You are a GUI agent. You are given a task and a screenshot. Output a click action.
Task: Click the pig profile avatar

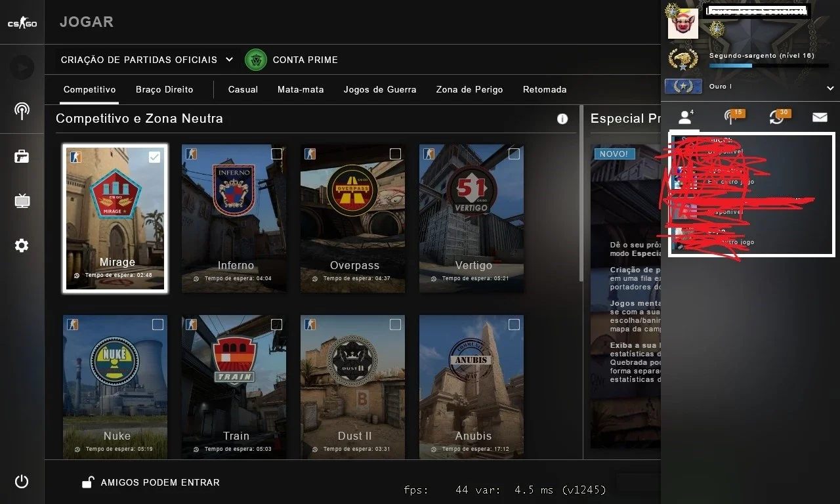click(x=682, y=24)
